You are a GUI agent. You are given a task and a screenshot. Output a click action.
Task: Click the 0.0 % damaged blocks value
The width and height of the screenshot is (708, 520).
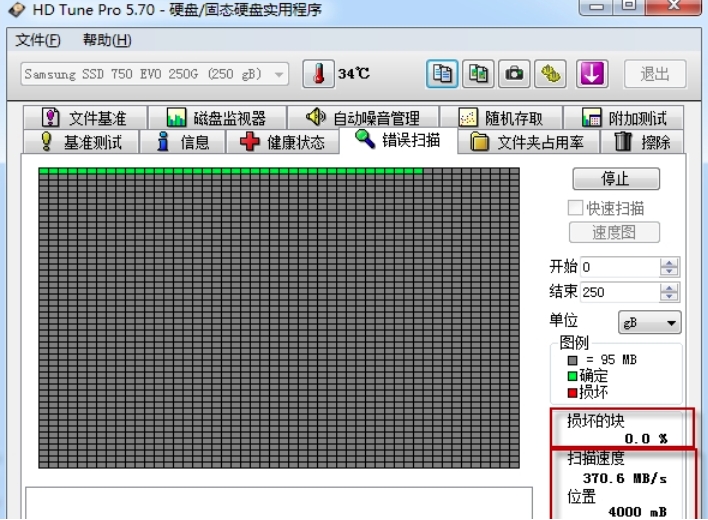(646, 438)
